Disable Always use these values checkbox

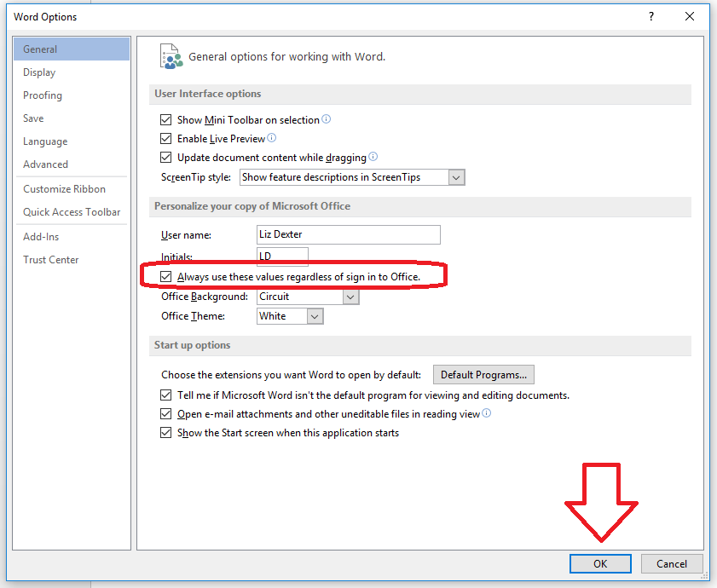point(166,277)
